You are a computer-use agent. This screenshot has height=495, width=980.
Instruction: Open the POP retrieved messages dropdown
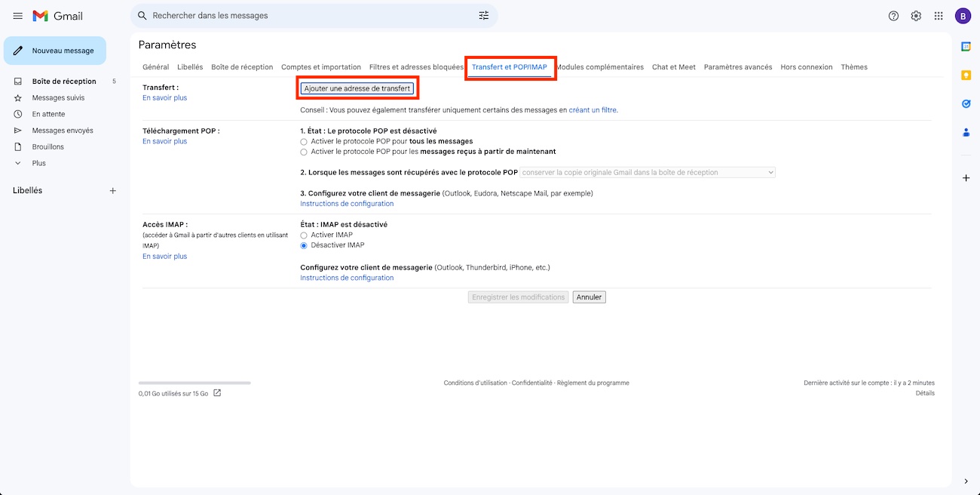point(648,173)
